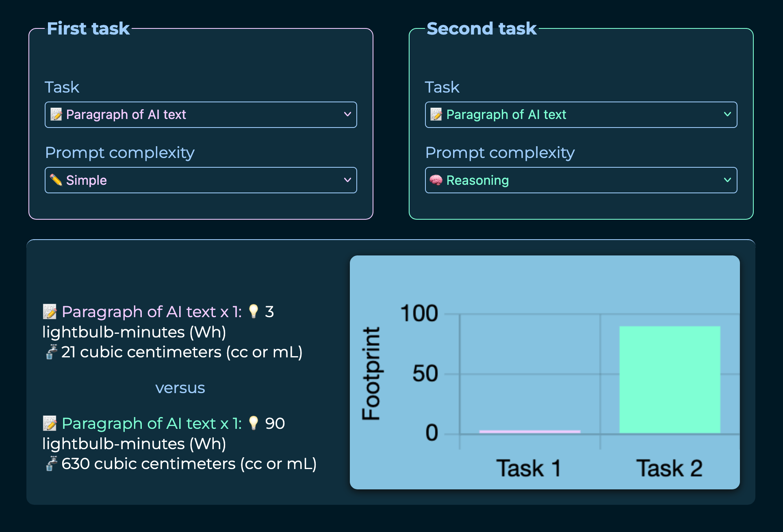Click the chevron arrow in Simple dropdown
Viewport: 783px width, 532px height.
[347, 179]
